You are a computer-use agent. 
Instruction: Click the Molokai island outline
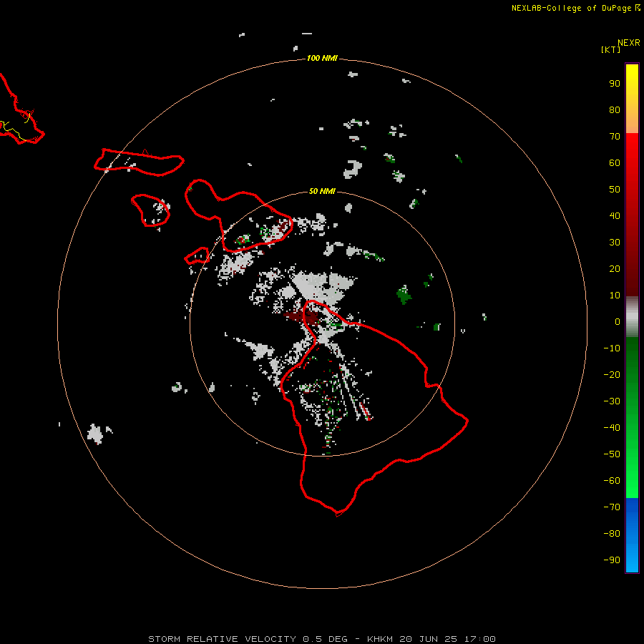140,162
